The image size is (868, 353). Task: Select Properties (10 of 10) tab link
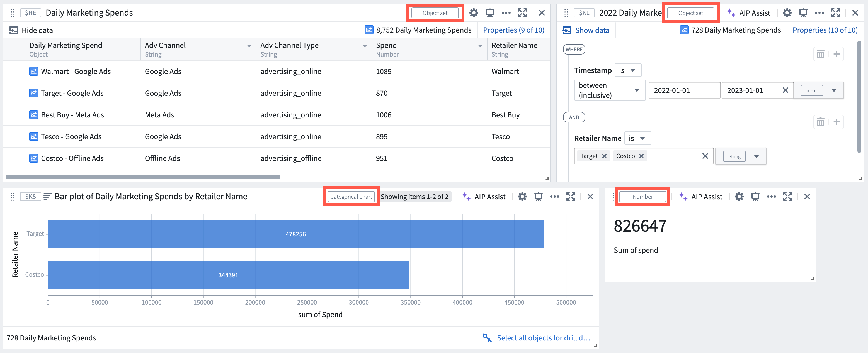[x=824, y=30]
